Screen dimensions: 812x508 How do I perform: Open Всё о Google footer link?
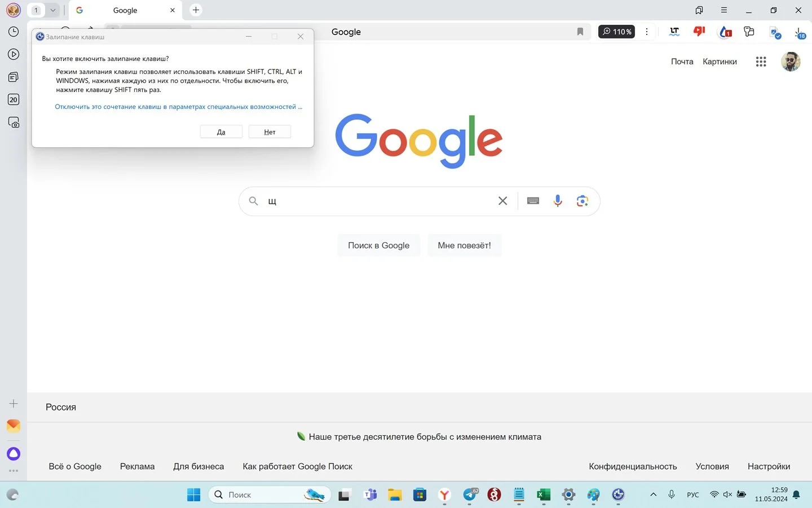point(75,466)
